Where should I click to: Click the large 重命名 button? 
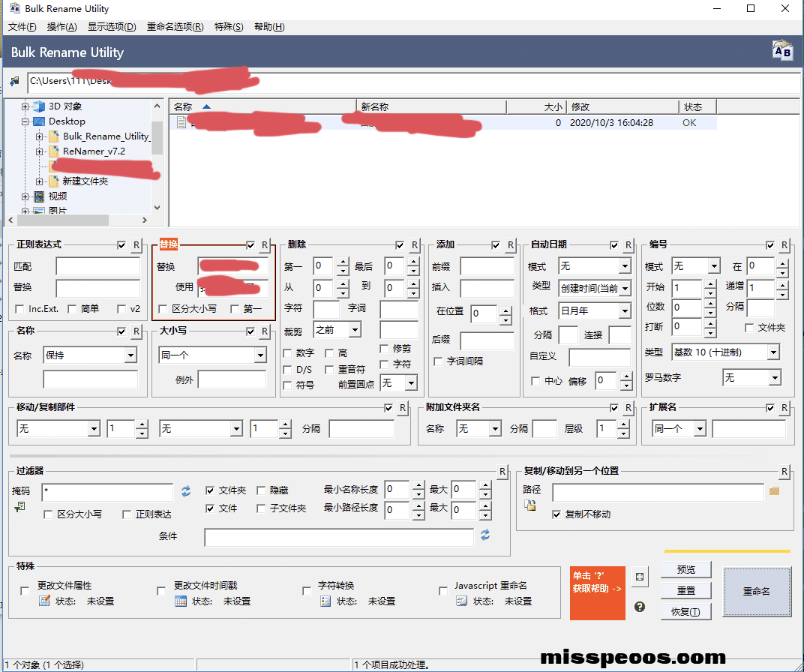[x=757, y=592]
